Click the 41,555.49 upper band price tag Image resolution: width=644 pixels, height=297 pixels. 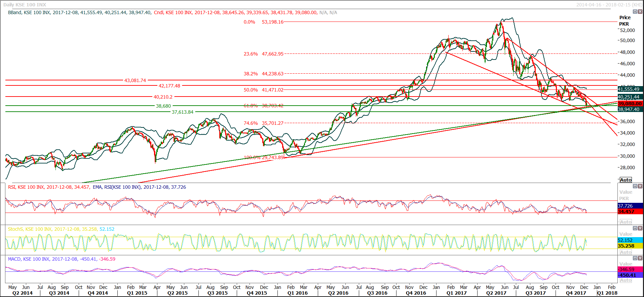pyautogui.click(x=630, y=89)
